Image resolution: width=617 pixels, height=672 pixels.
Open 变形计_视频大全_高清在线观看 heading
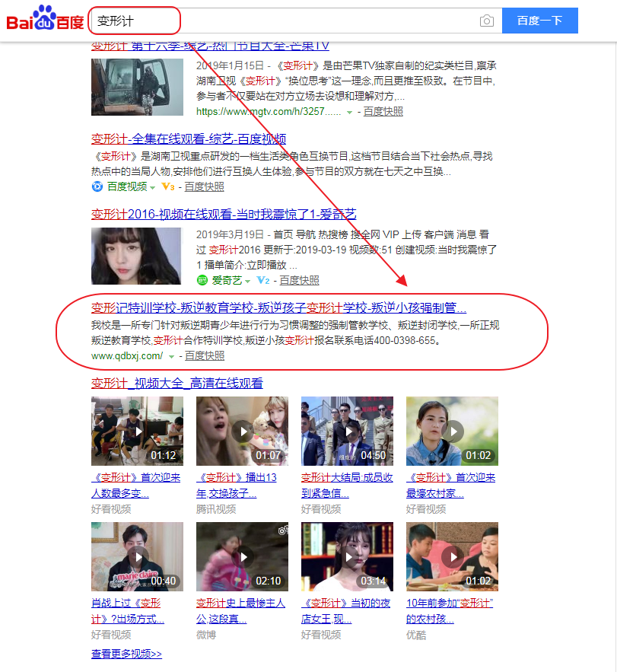[177, 383]
